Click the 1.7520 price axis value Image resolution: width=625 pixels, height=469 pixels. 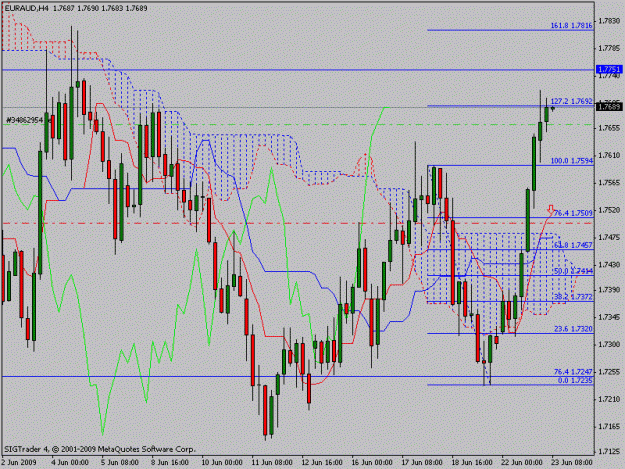tap(609, 210)
